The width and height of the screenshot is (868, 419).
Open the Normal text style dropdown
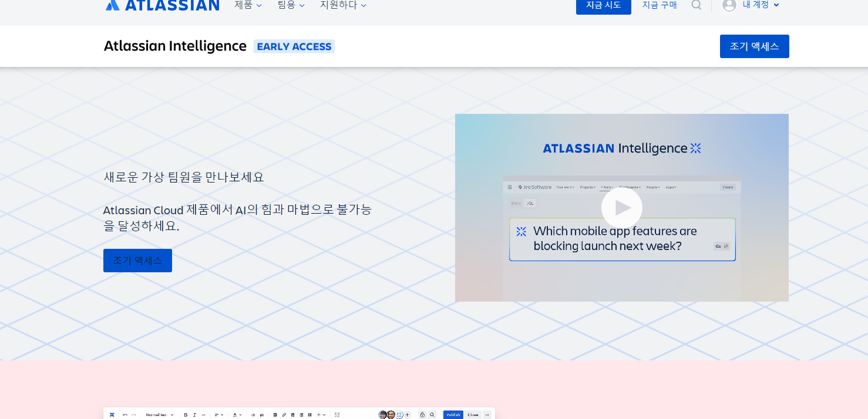pyautogui.click(x=160, y=415)
